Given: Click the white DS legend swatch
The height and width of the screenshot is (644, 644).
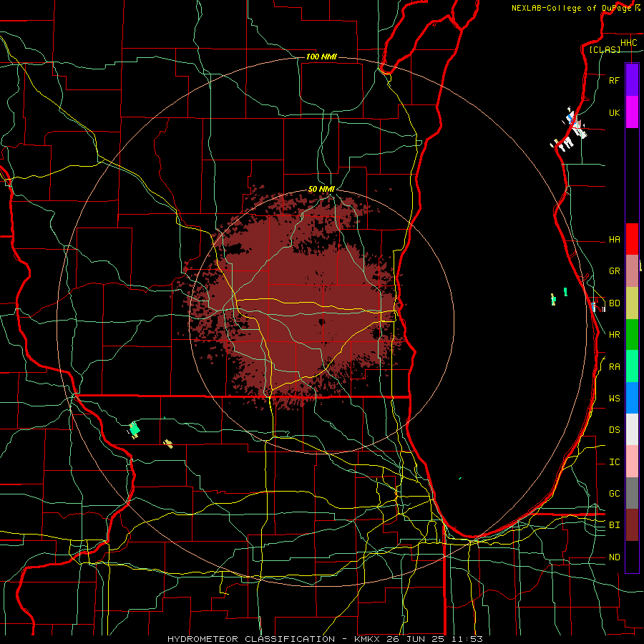Looking at the screenshot, I should click(x=632, y=429).
